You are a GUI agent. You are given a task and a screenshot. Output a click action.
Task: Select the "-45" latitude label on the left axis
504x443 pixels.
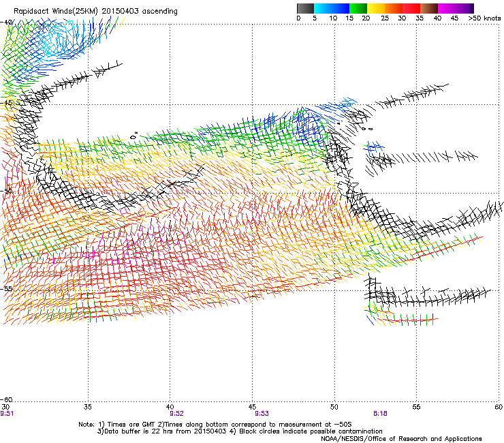point(6,103)
